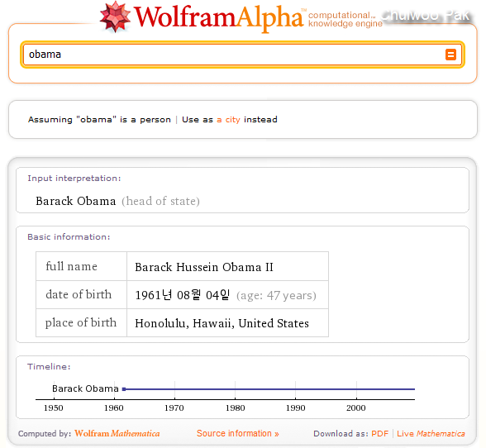The width and height of the screenshot is (486, 448).
Task: Click "computational knowledge engine" tagline
Action: click(x=345, y=19)
